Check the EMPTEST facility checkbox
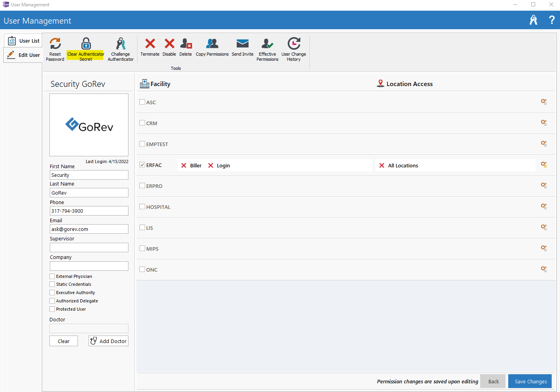Viewport: 560px width, 392px height. point(142,144)
